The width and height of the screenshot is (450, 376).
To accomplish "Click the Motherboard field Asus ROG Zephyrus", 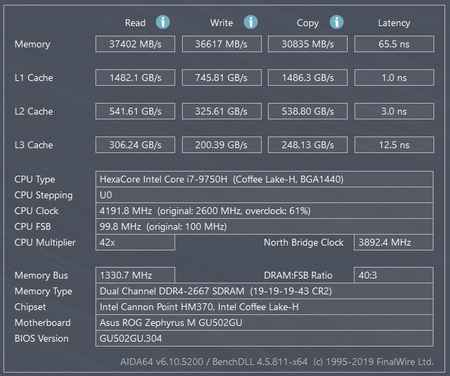I will click(x=264, y=323).
